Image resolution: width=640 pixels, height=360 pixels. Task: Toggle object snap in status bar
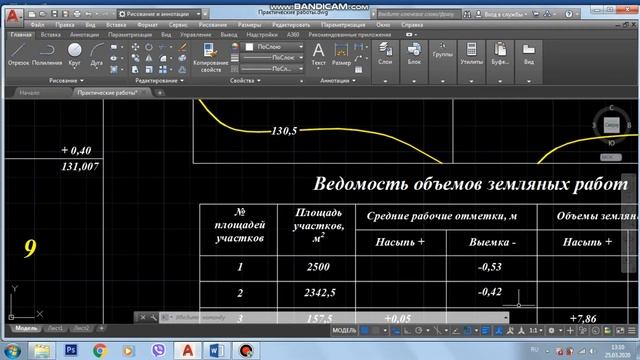(468, 331)
